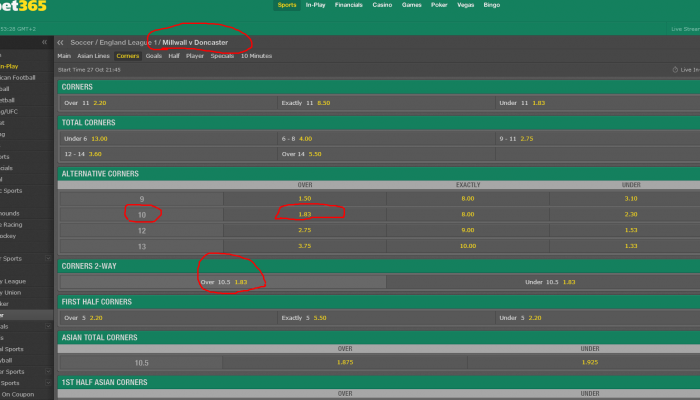
Task: Pick Under 12 alternative corners at 1.53
Action: tap(625, 230)
